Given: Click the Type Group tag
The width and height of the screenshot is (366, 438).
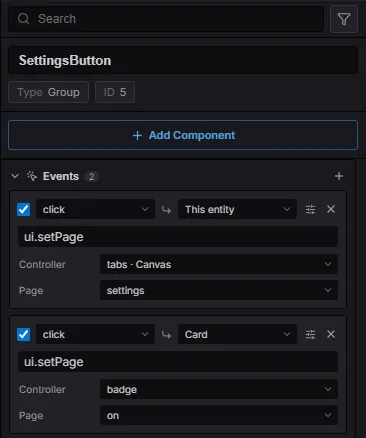Looking at the screenshot, I should pos(48,92).
